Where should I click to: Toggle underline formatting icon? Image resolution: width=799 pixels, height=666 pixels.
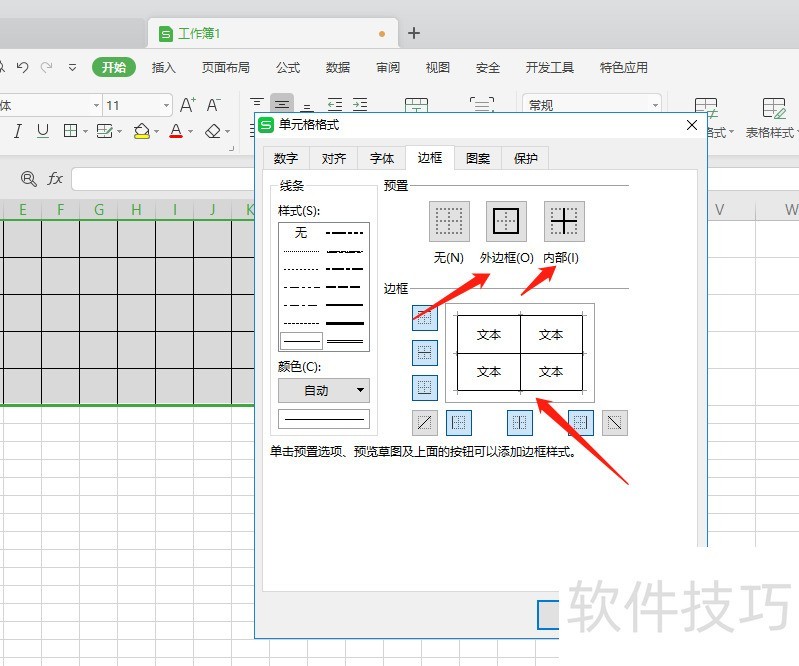coord(43,131)
